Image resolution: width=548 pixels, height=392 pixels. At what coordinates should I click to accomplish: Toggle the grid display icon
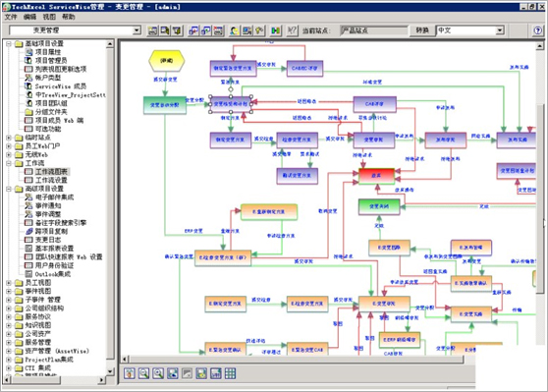[x=230, y=373]
